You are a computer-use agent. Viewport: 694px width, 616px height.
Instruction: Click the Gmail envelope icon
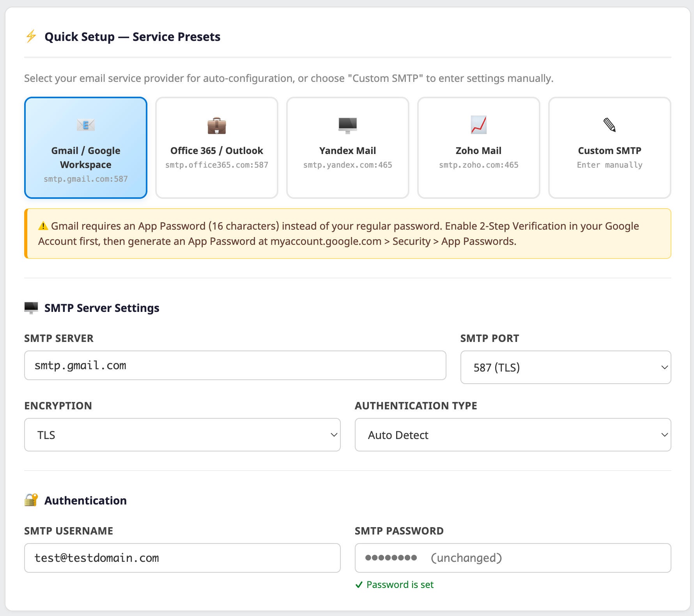click(86, 125)
